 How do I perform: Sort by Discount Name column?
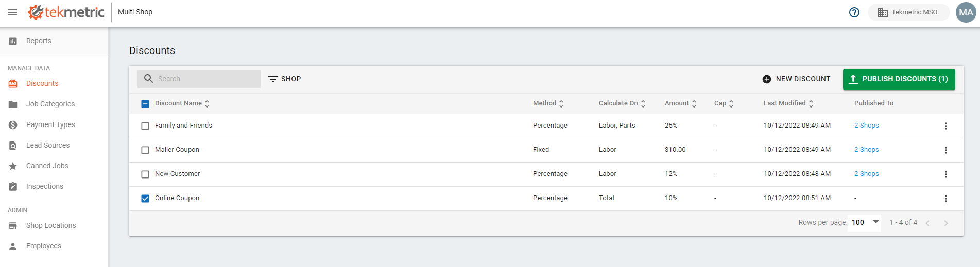pyautogui.click(x=182, y=103)
